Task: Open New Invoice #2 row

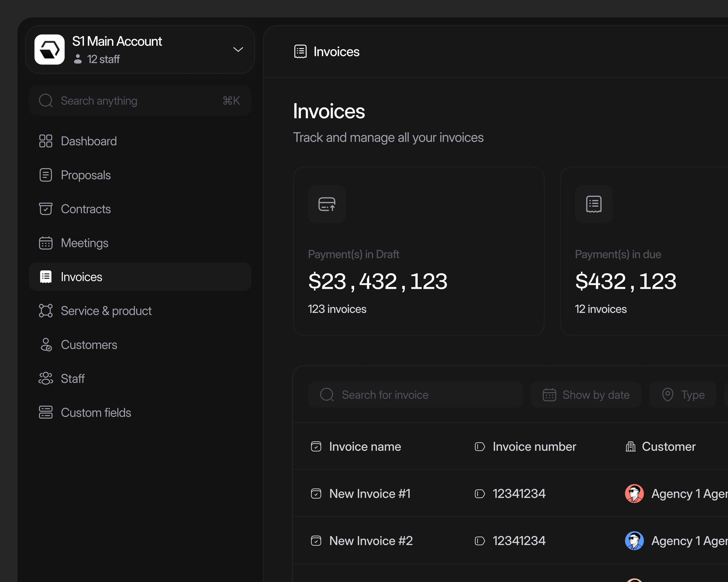Action: click(x=371, y=541)
